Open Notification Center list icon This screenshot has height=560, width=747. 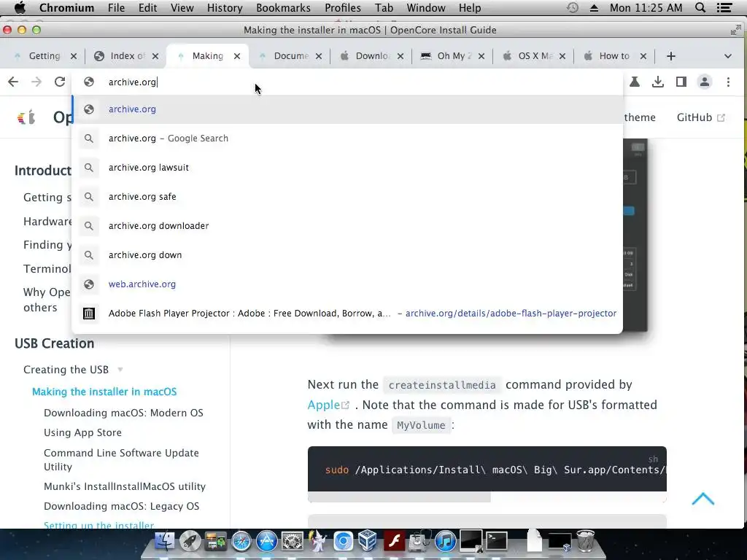(x=724, y=7)
